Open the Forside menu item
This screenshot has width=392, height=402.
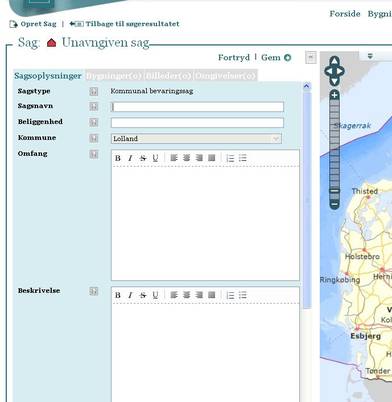pos(345,14)
